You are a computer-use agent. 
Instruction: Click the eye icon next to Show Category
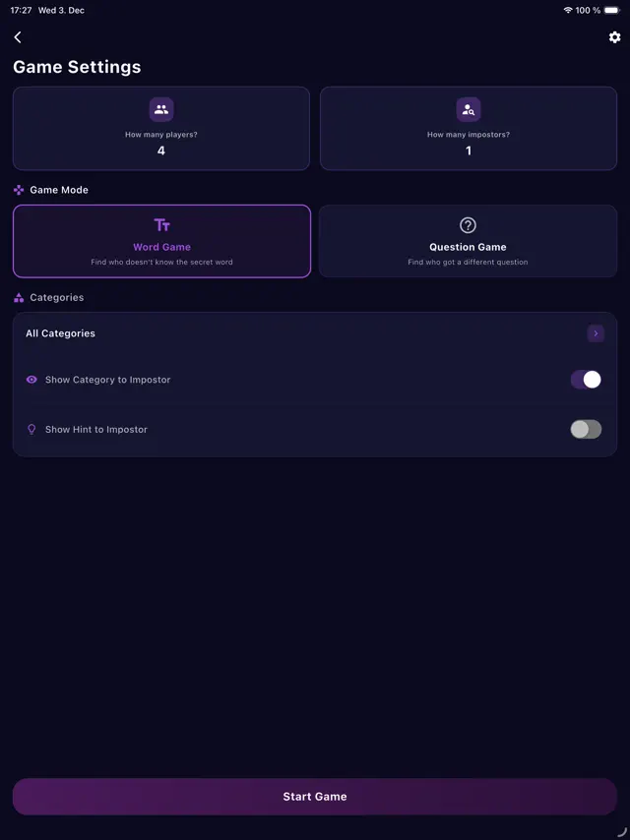[31, 379]
